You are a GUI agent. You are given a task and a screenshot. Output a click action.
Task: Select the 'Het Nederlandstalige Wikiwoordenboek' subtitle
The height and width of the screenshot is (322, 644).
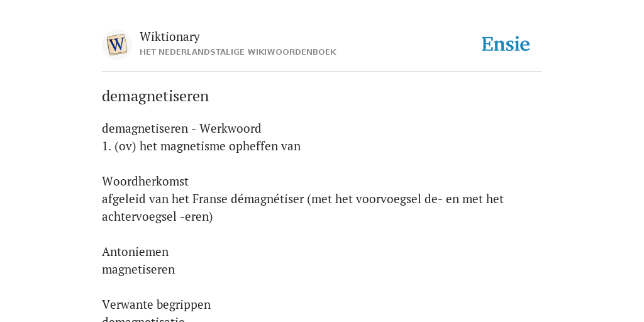(238, 52)
